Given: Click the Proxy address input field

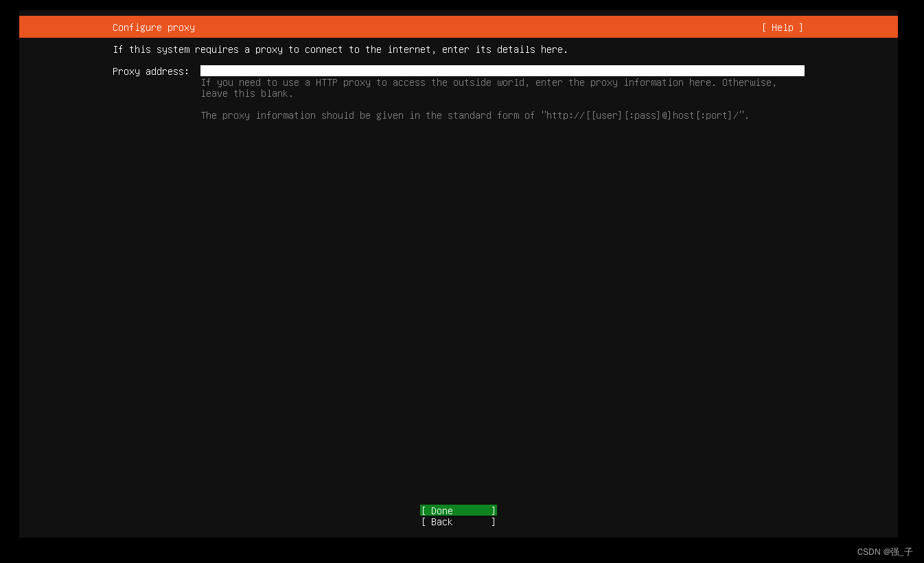Looking at the screenshot, I should point(502,71).
